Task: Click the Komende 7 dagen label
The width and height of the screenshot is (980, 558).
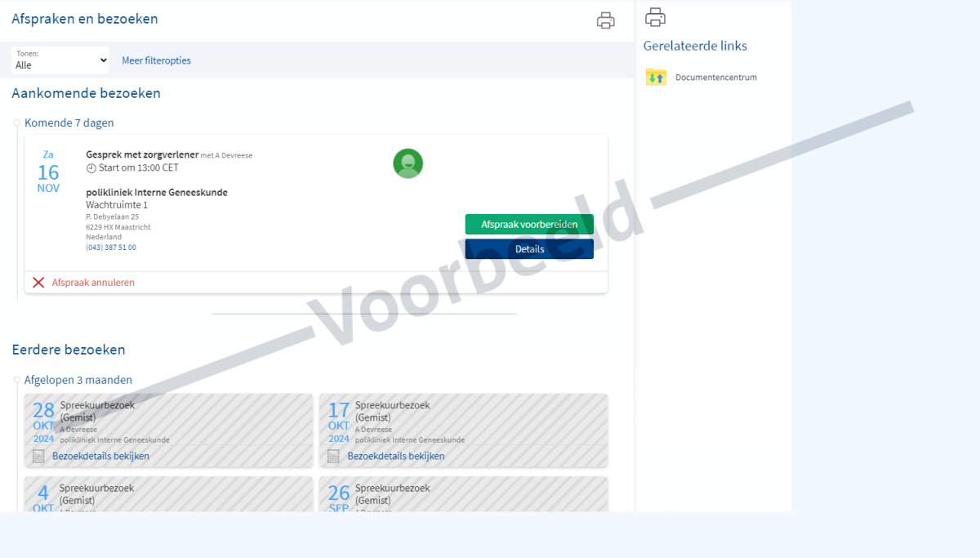Action: 69,123
